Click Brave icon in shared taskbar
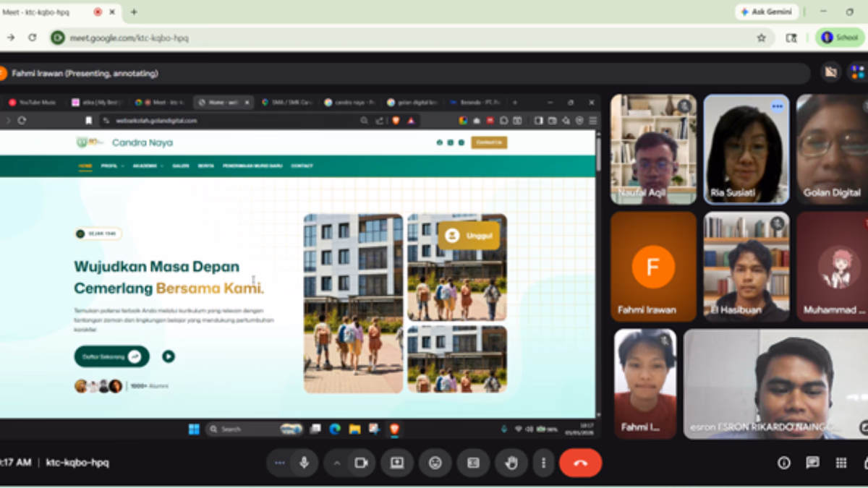Image resolution: width=868 pixels, height=488 pixels. click(x=393, y=429)
